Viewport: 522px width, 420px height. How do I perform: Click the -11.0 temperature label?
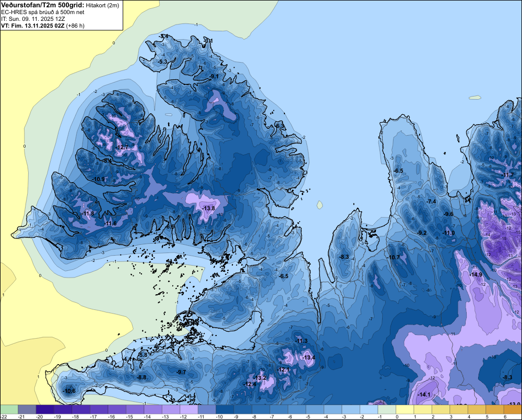[x=448, y=233]
